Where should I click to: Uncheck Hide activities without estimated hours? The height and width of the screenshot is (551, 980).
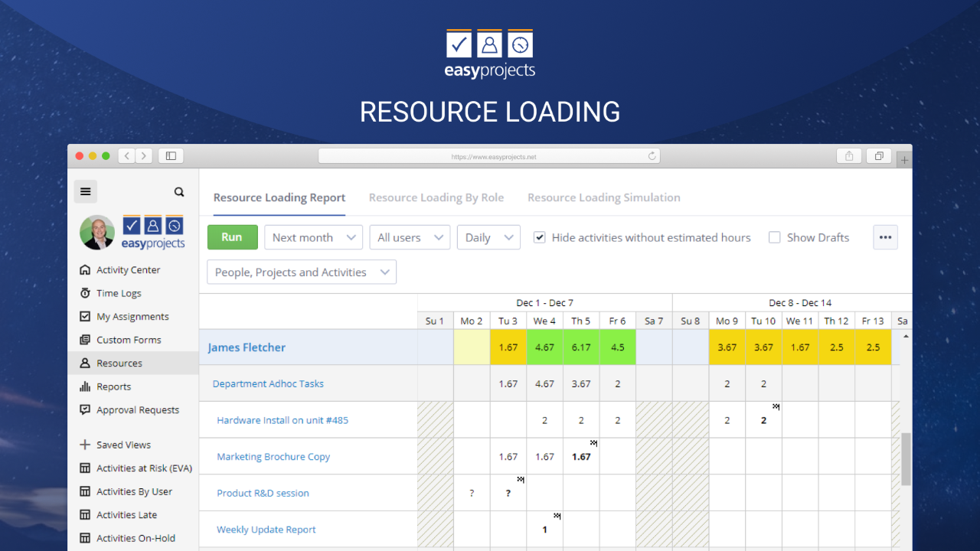[x=540, y=237]
